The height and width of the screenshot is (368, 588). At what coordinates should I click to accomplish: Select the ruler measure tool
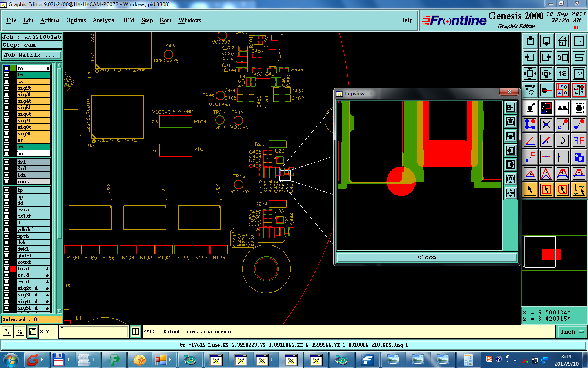563,108
